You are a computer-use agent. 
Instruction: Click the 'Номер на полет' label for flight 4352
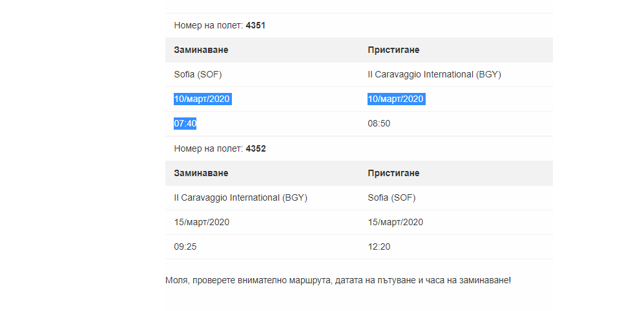(x=208, y=149)
